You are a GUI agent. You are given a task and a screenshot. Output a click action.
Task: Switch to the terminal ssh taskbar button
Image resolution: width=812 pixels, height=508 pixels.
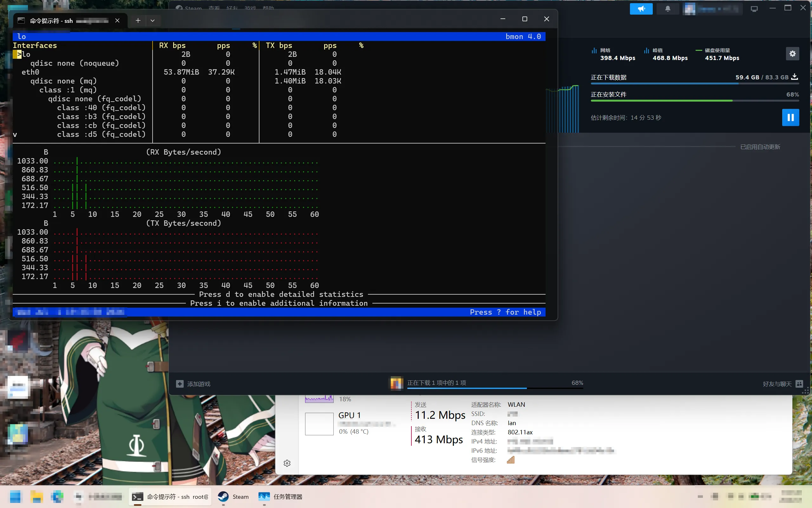click(x=170, y=497)
